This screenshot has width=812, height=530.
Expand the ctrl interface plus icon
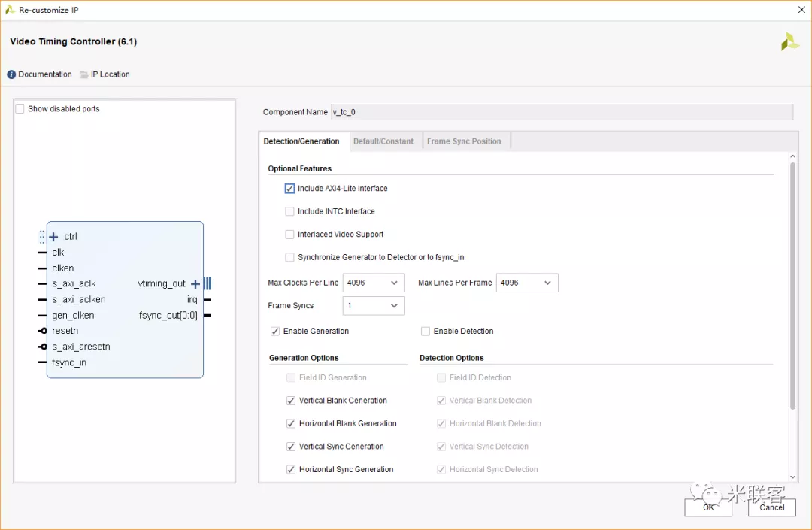coord(53,237)
